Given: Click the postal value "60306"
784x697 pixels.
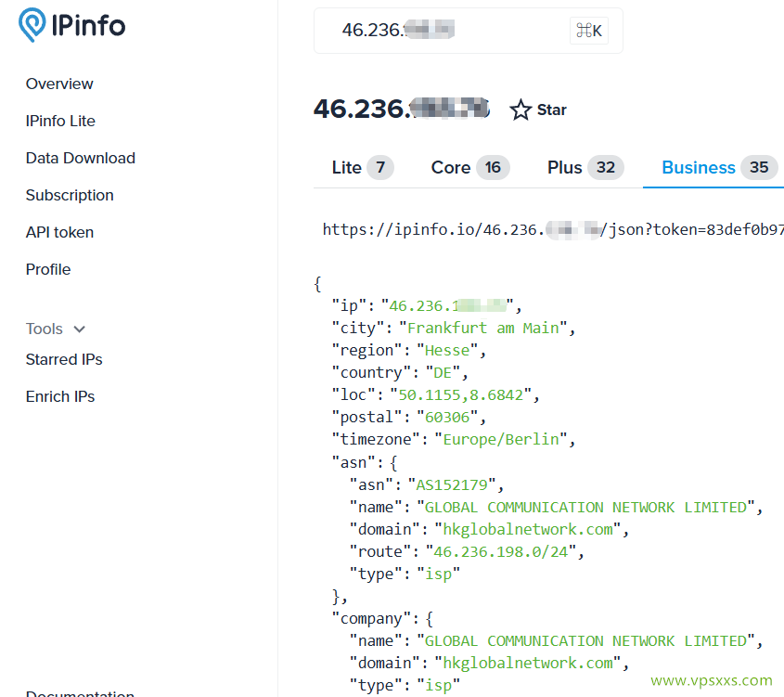Looking at the screenshot, I should click(447, 417).
